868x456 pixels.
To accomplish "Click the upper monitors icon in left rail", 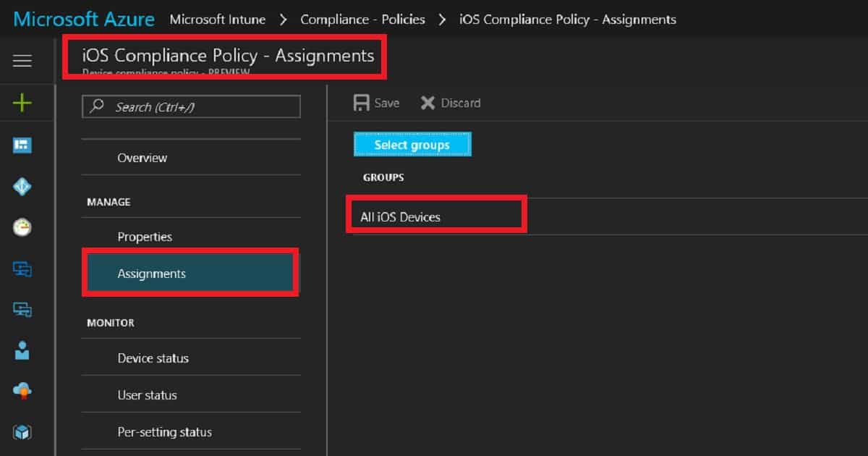I will [22, 269].
